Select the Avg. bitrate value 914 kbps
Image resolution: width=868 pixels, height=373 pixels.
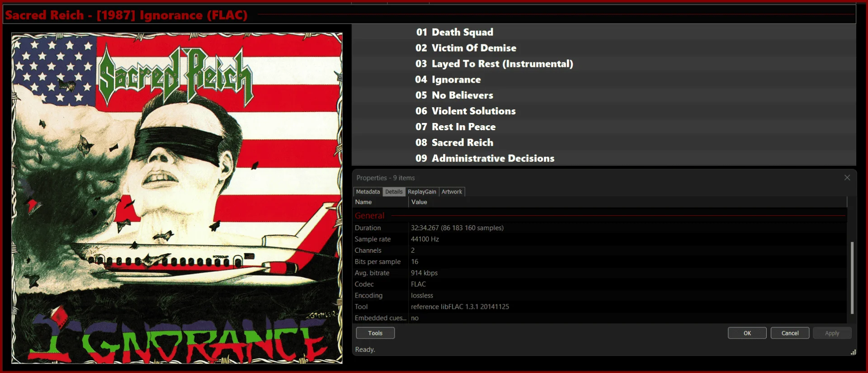click(424, 273)
